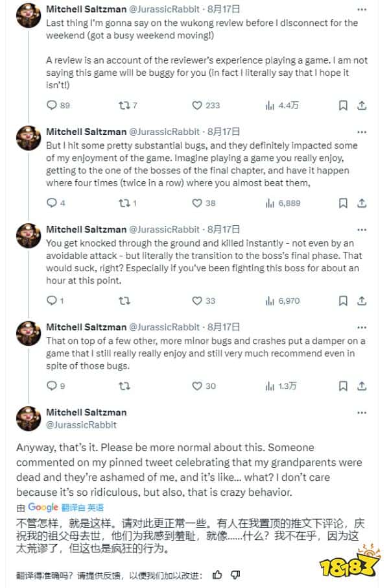Open views count 6,889 analytics
Viewport: 389px width, 588px height.
(270, 203)
